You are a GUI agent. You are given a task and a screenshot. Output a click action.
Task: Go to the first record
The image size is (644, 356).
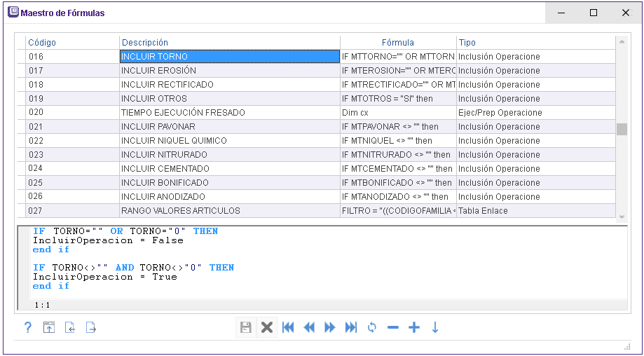pyautogui.click(x=288, y=327)
